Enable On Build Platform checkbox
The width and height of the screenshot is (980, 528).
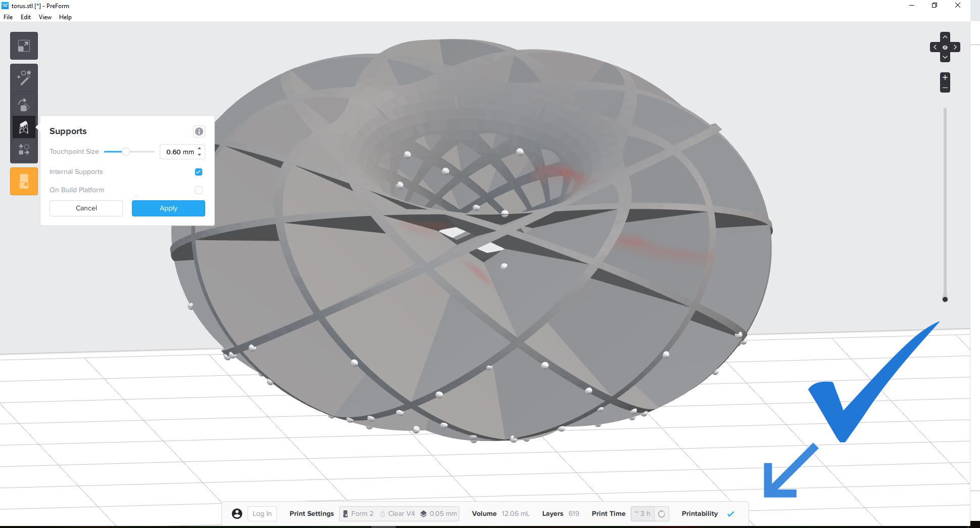click(199, 190)
